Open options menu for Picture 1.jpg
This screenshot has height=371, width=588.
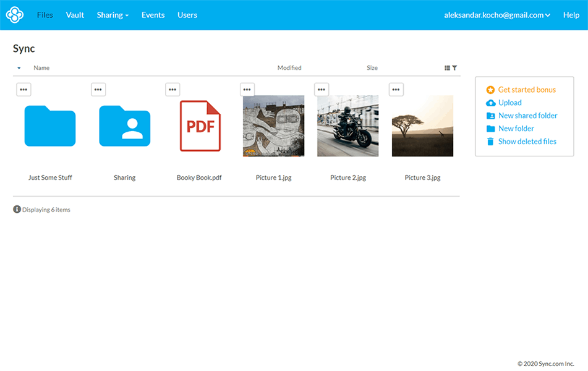[x=247, y=90]
